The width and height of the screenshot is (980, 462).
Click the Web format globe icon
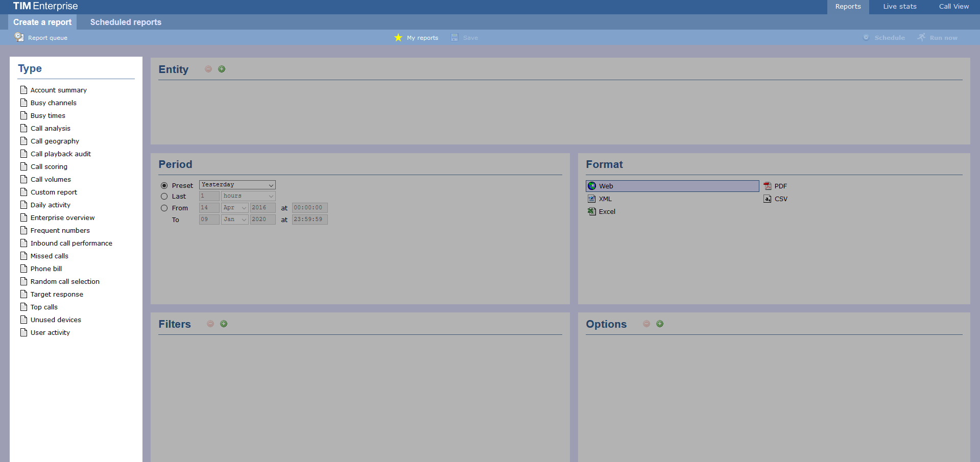click(x=592, y=186)
